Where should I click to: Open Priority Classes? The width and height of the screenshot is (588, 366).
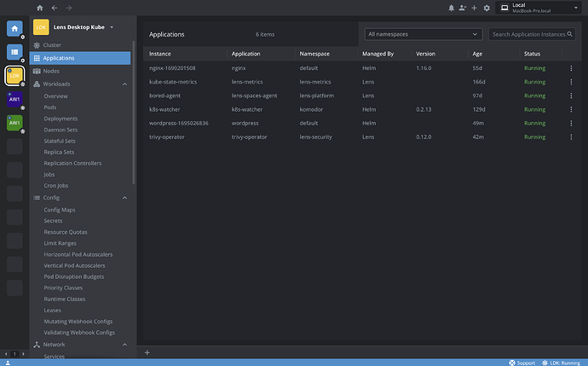click(63, 288)
